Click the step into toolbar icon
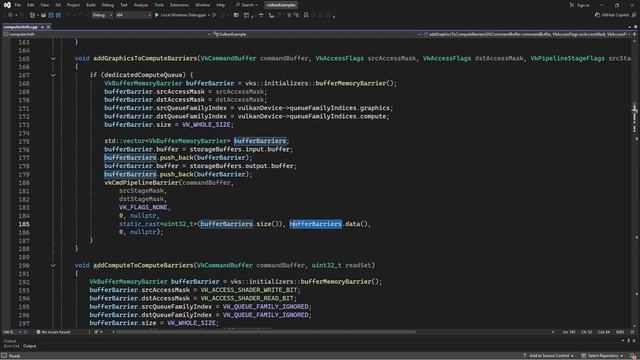This screenshot has width=640, height=360. tap(271, 15)
